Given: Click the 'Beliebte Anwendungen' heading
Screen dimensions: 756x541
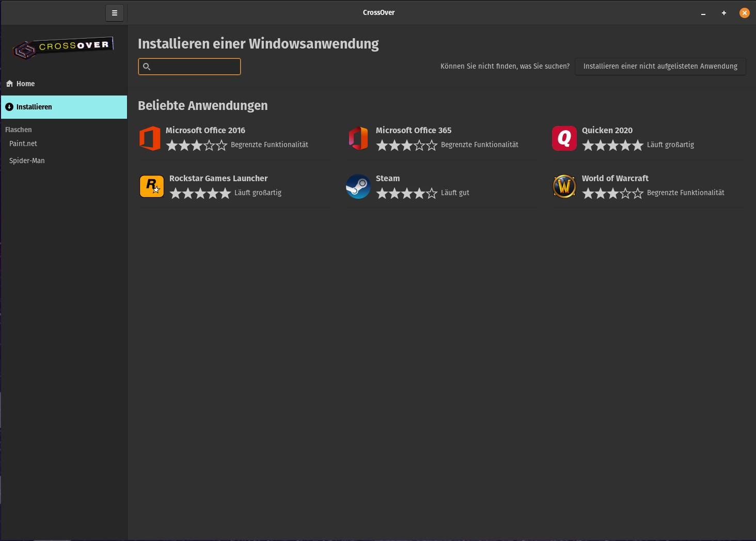Looking at the screenshot, I should (203, 106).
